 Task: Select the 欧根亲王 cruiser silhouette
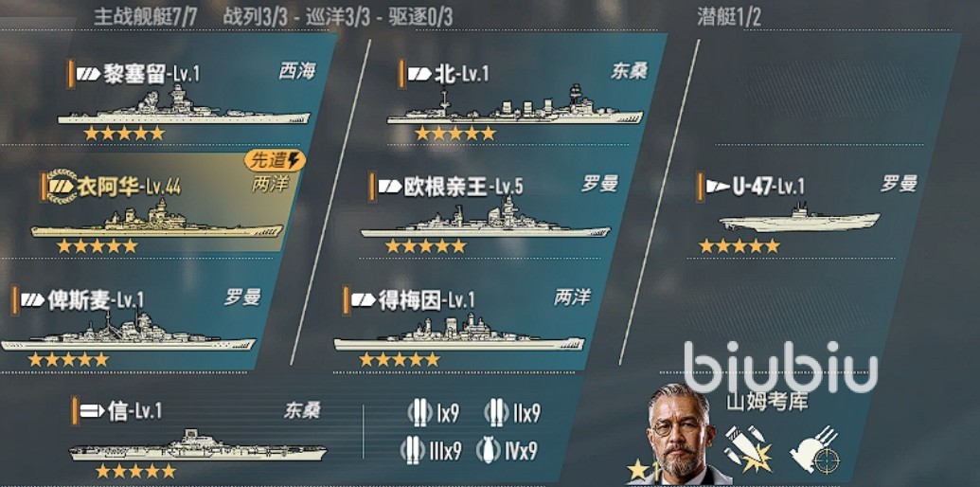[485, 218]
